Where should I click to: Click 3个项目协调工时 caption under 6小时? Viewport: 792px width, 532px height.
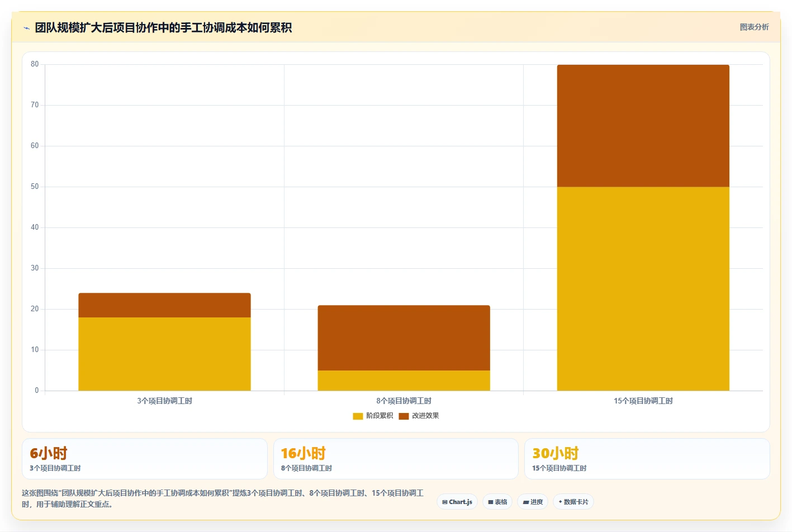[55, 468]
